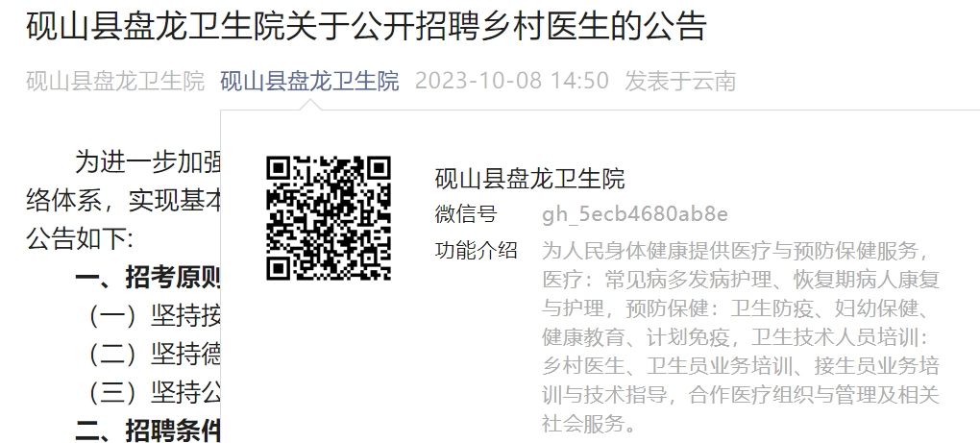Open the blue 砚山县盘龙卫生院 account link
This screenshot has width=980, height=443.
point(309,82)
